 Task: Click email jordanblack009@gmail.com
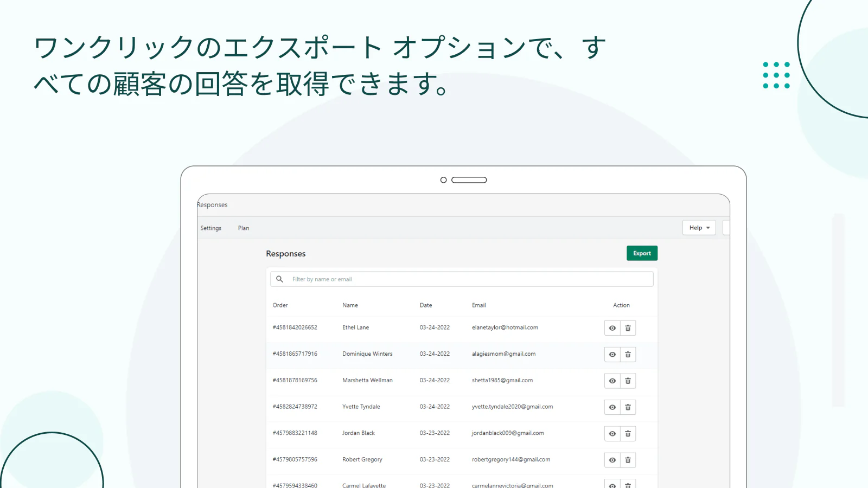[x=508, y=433]
